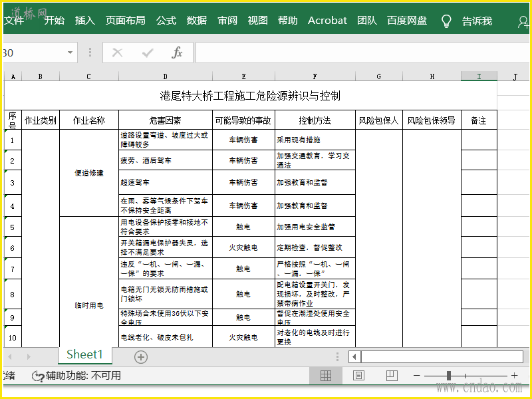
Task: Open the 文件 menu
Action: click(14, 21)
